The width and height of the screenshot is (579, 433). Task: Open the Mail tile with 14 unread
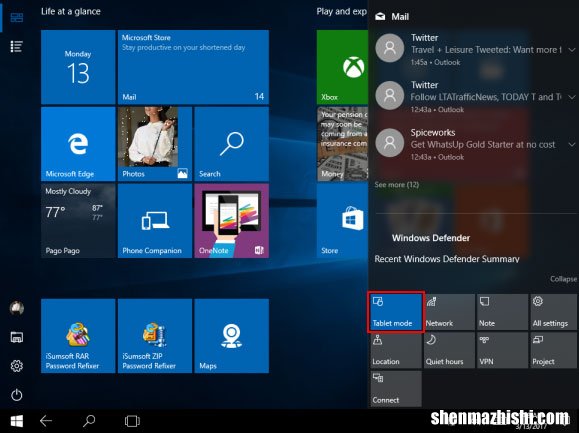pyautogui.click(x=193, y=67)
